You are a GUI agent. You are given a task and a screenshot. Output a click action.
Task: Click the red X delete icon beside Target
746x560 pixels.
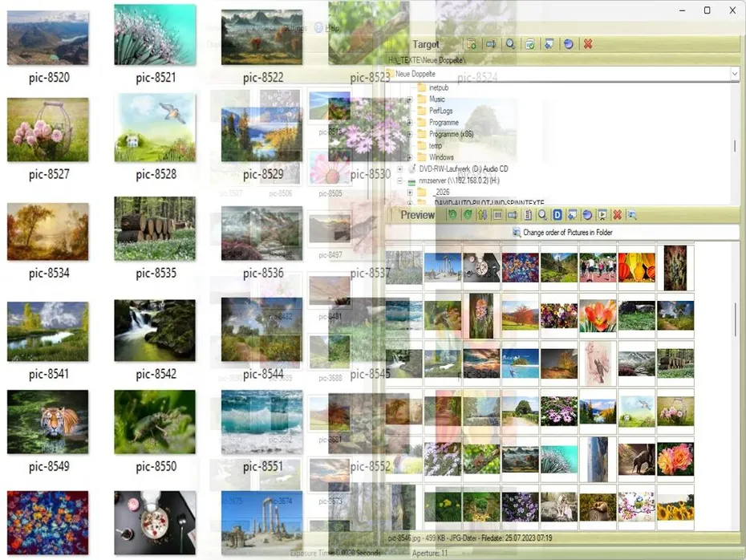[x=588, y=44]
